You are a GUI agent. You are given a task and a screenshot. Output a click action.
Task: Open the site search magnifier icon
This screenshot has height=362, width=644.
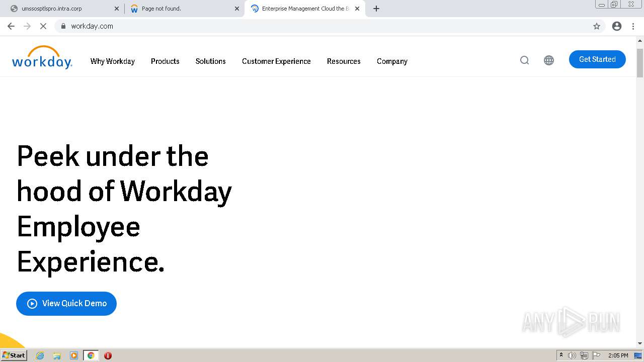[524, 60]
